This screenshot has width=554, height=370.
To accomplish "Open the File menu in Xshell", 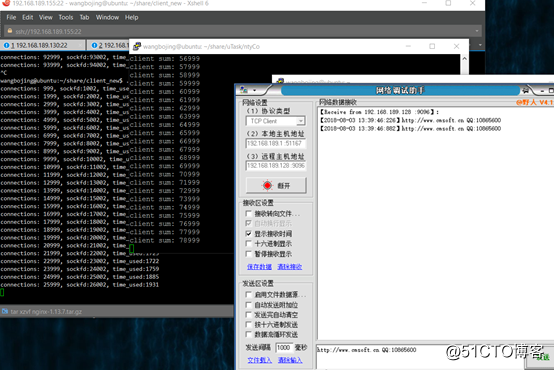I will point(11,17).
